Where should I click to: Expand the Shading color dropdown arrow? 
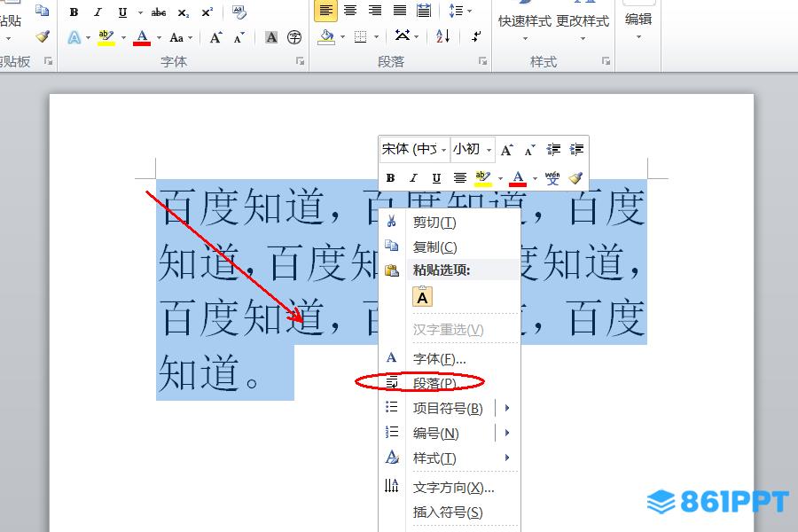[342, 36]
